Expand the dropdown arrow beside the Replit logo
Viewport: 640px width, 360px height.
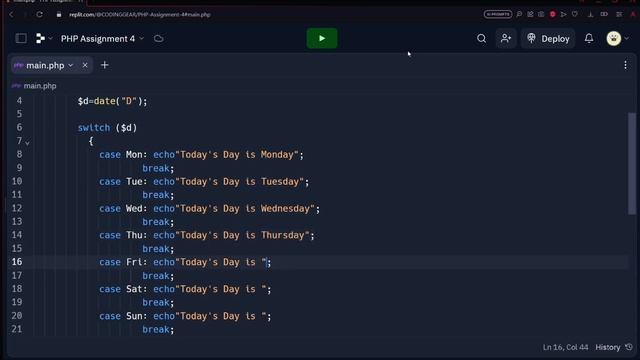tap(50, 38)
